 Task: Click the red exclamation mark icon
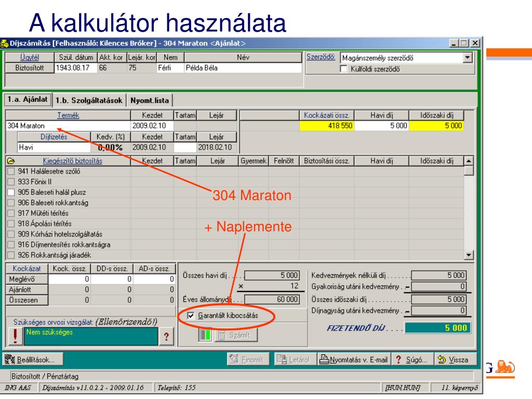15,336
